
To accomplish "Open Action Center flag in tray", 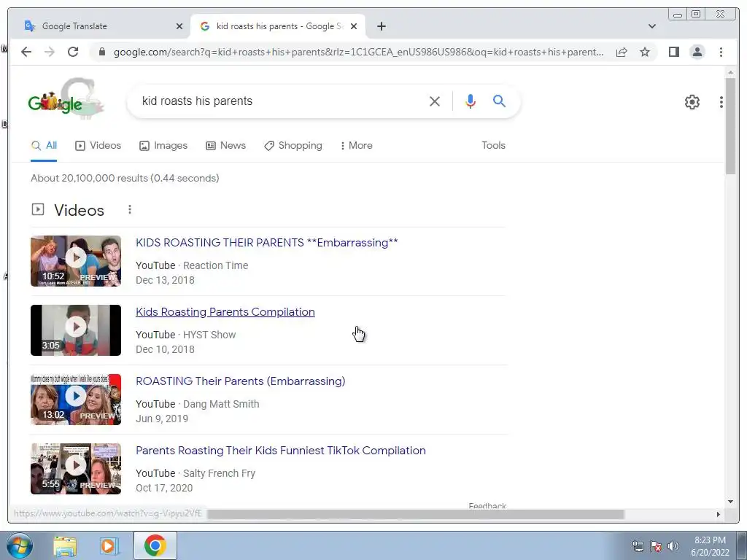I will coord(656,545).
